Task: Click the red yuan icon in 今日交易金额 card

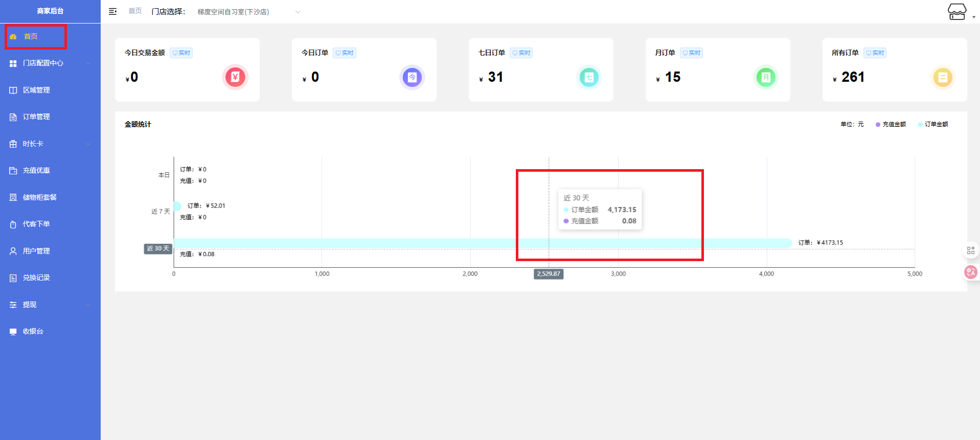Action: click(x=235, y=77)
